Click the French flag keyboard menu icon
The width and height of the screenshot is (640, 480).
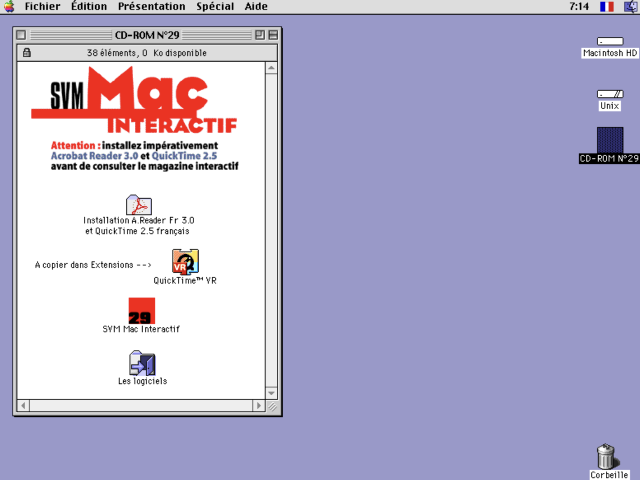point(607,7)
